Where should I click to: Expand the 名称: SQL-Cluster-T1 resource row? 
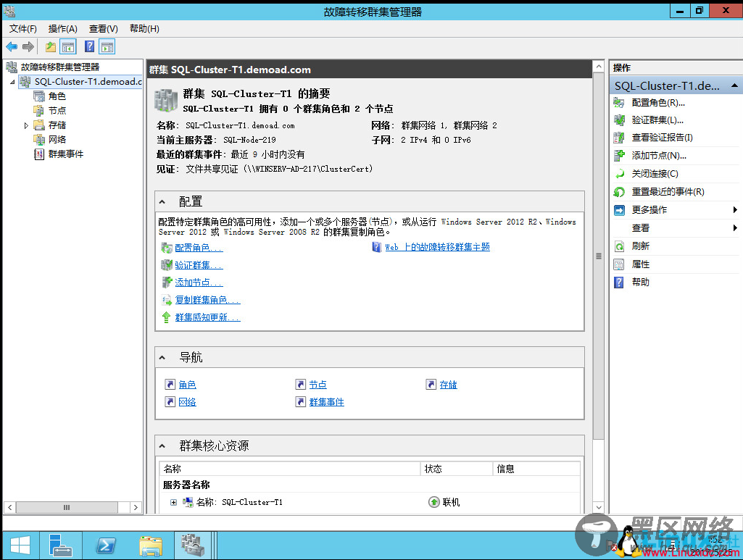(173, 502)
